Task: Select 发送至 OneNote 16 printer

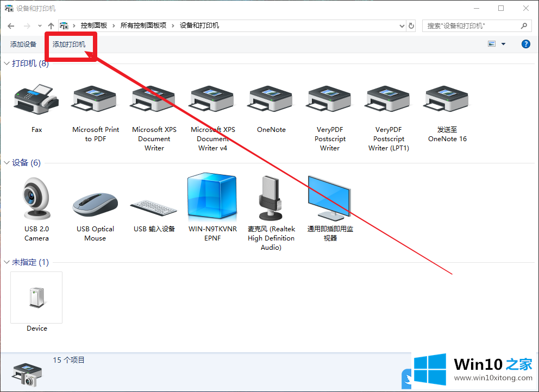Action: pos(447,99)
